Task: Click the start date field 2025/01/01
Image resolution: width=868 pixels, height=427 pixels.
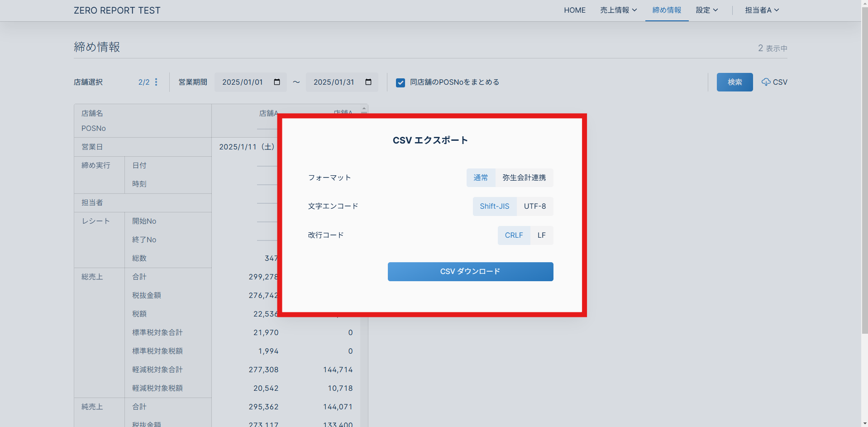Action: (243, 82)
